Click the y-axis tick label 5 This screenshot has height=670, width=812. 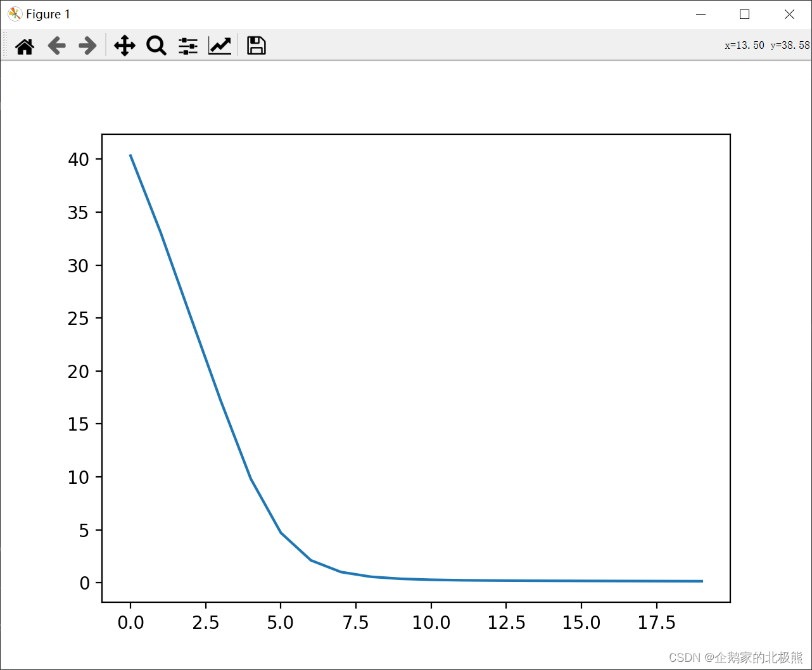(84, 530)
